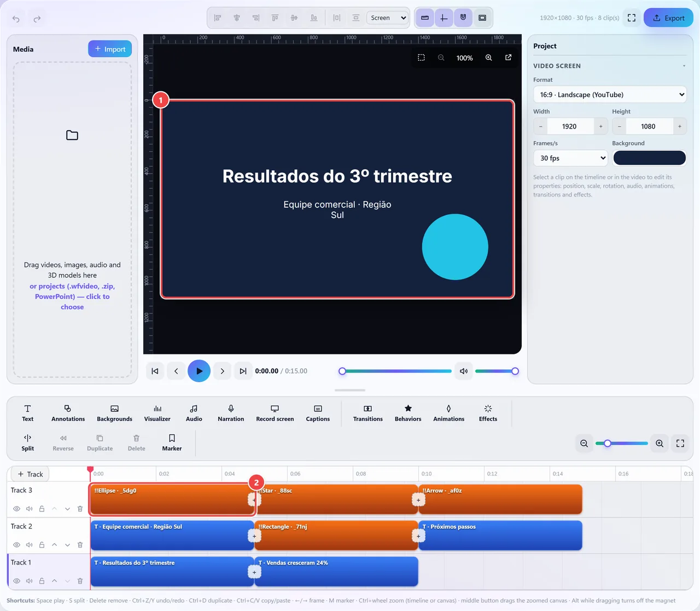Open the Transitions panel

coord(368,413)
